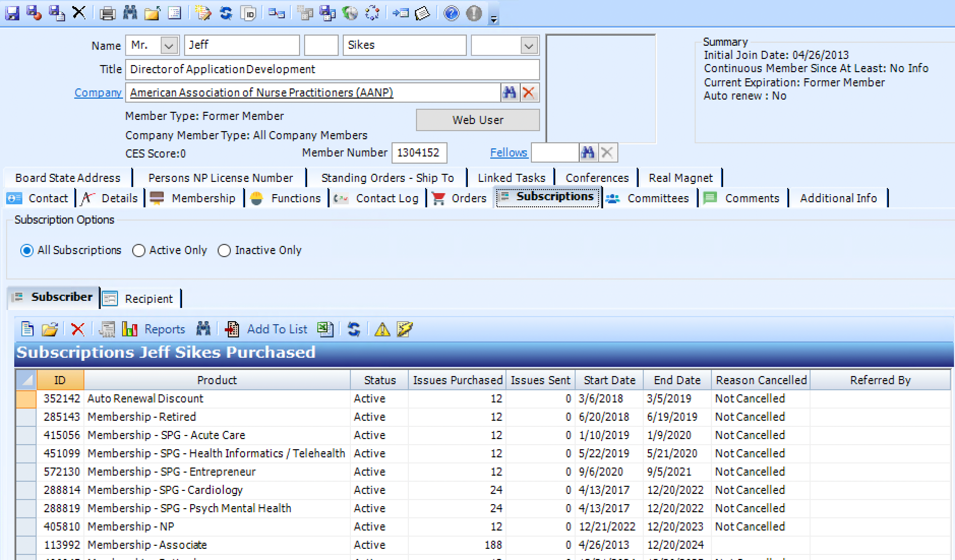Click the refresh arrows icon in subscriptions toolbar
This screenshot has height=560, width=955.
point(354,329)
